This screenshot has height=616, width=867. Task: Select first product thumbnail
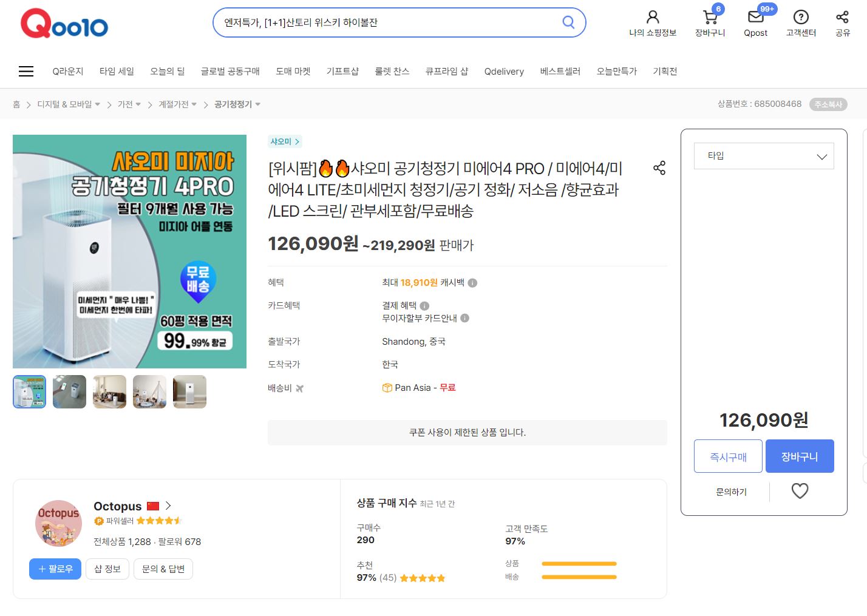tap(29, 391)
